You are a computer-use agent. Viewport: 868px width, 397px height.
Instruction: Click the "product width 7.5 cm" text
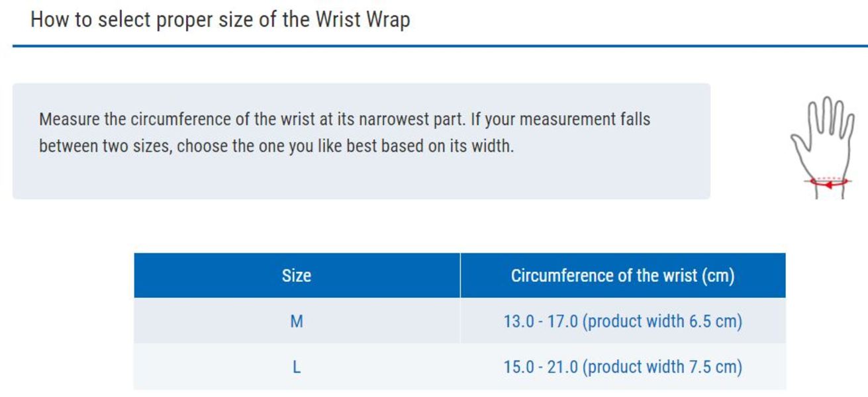click(662, 367)
